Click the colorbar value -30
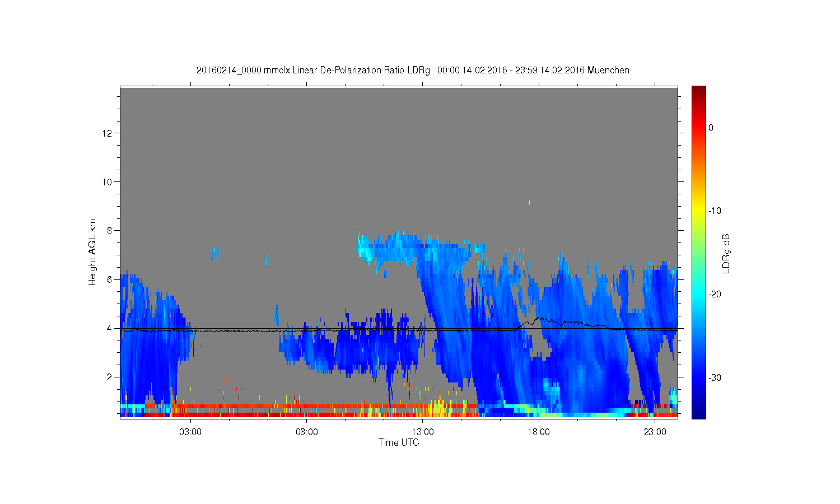 click(715, 378)
